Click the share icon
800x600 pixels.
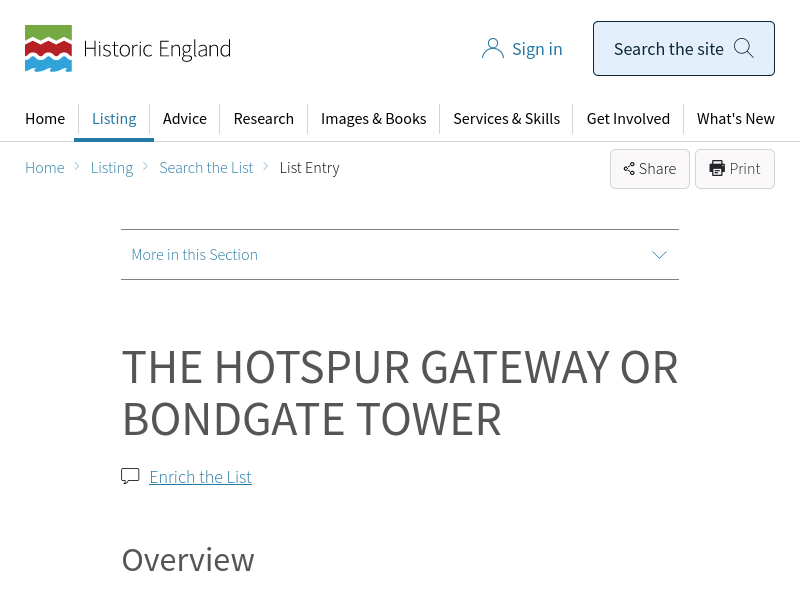click(x=629, y=169)
